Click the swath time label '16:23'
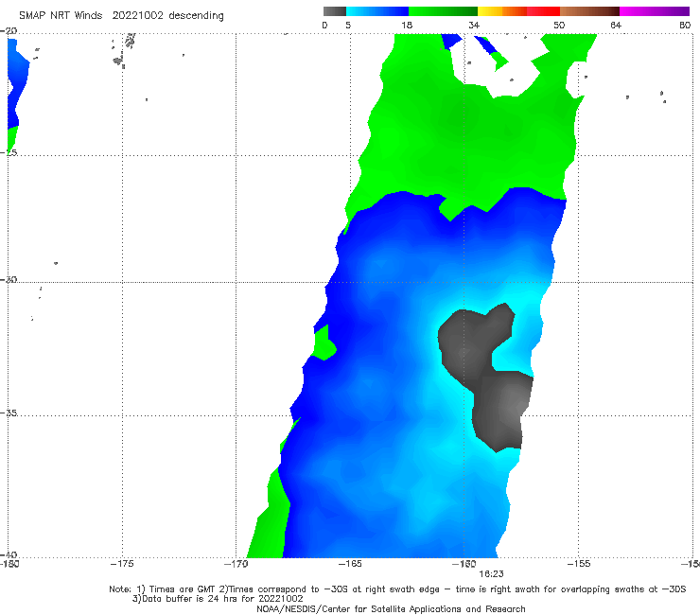 [491, 574]
